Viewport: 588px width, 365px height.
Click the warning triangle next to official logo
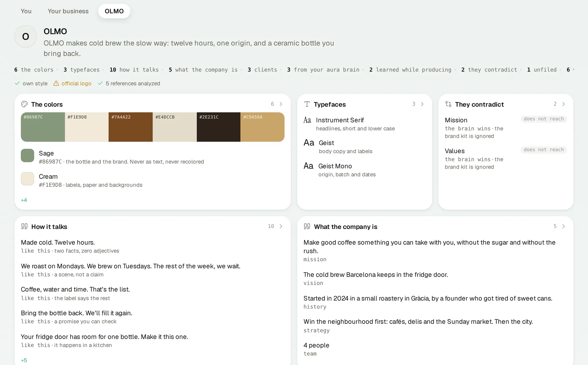[x=56, y=83]
